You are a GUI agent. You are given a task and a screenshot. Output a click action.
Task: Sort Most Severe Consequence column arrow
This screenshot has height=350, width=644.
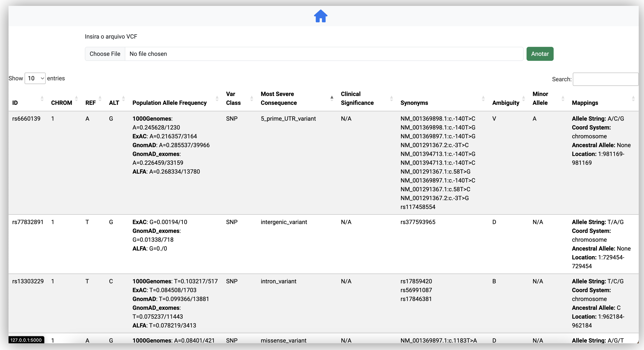tap(332, 98)
